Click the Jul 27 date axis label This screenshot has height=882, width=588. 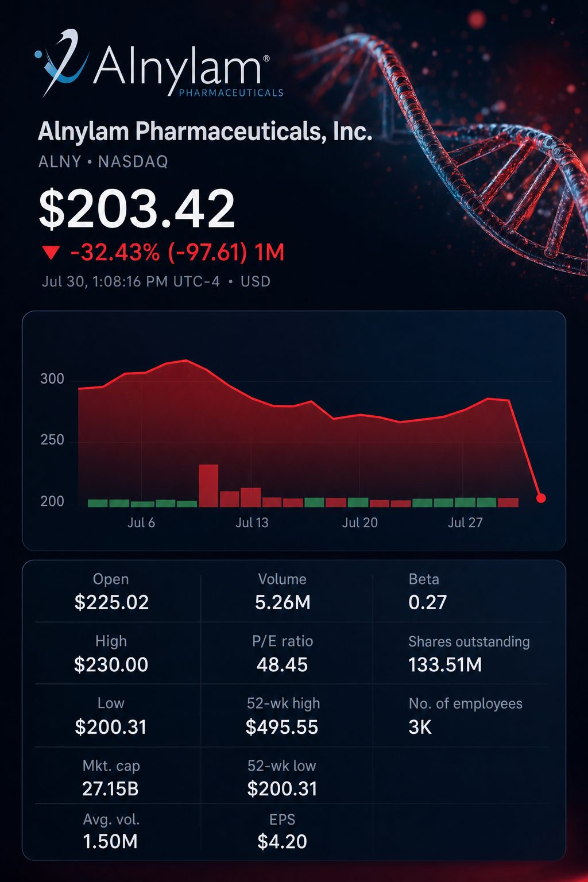(465, 523)
